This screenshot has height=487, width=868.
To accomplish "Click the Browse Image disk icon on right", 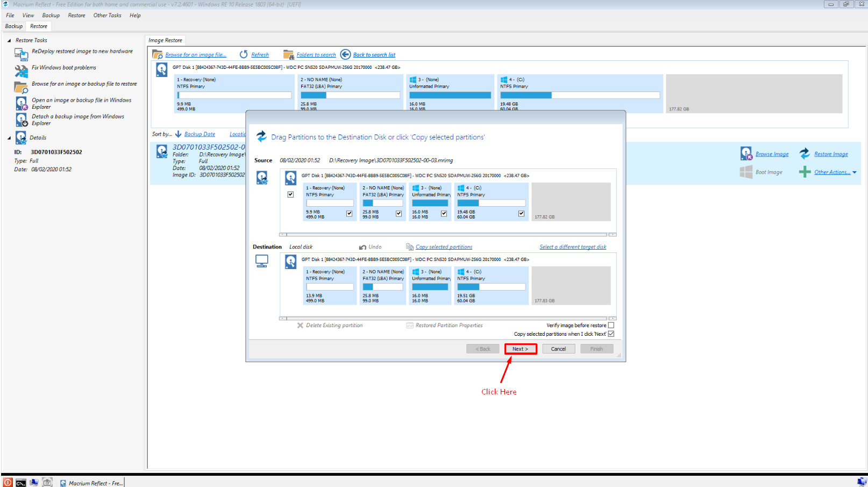I will [x=746, y=154].
